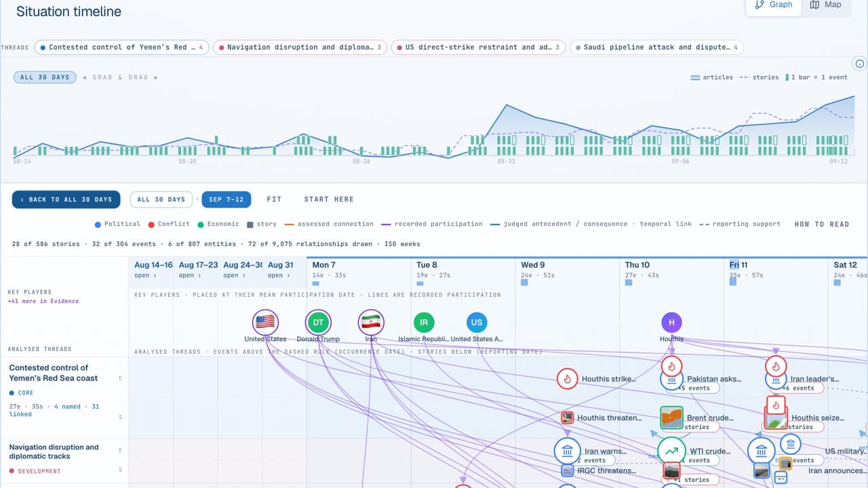Expand the +6 events group near Iran leader's
The width and height of the screenshot is (868, 488).
click(798, 388)
